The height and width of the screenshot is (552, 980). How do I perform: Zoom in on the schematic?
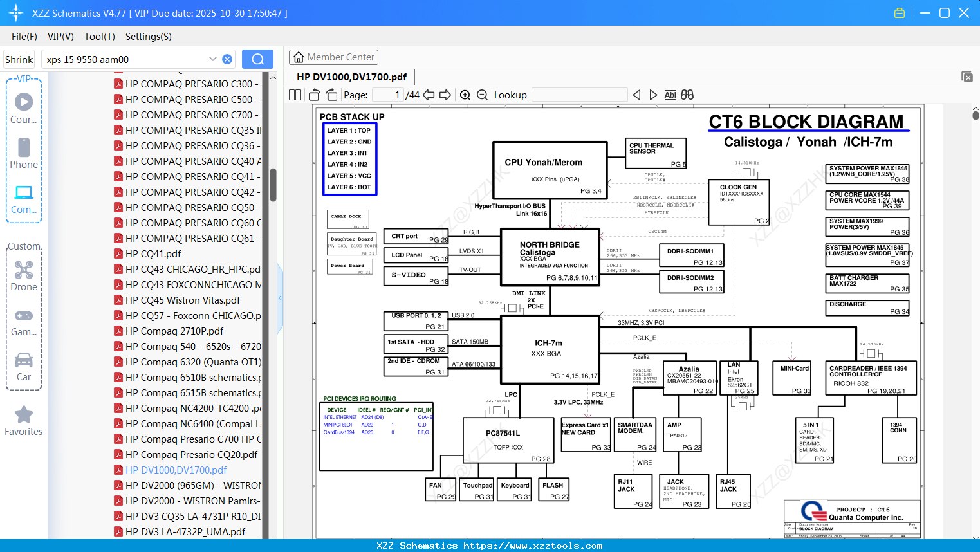pos(465,95)
